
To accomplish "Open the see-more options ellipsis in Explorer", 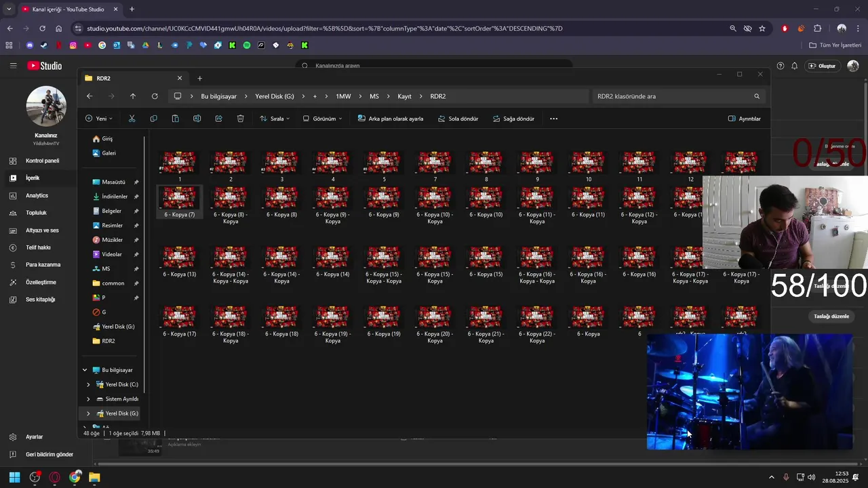I will (x=553, y=119).
